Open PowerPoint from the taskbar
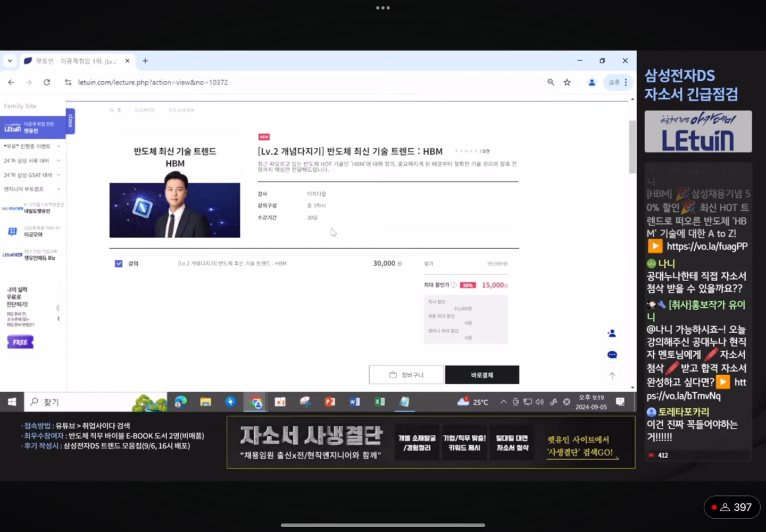This screenshot has width=766, height=532. (330, 402)
